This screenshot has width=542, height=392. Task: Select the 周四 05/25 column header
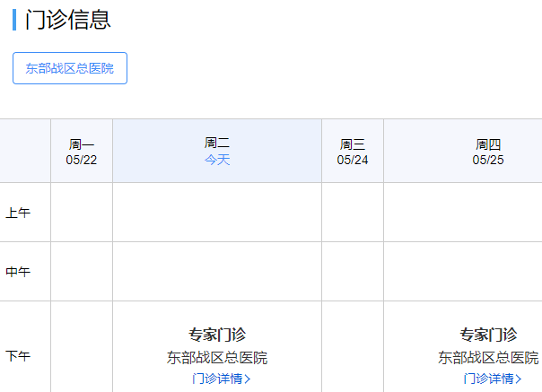(x=488, y=151)
